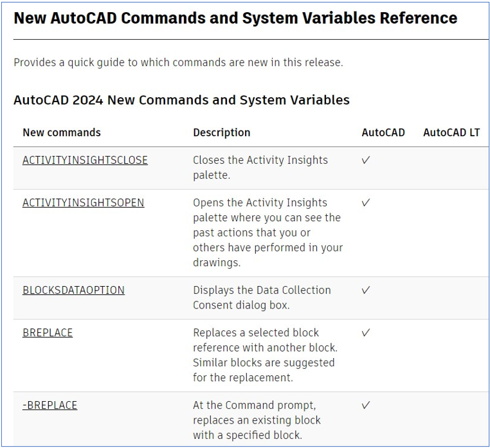This screenshot has width=490, height=448.
Task: Click the Data Collection Consent description text
Action: [262, 297]
